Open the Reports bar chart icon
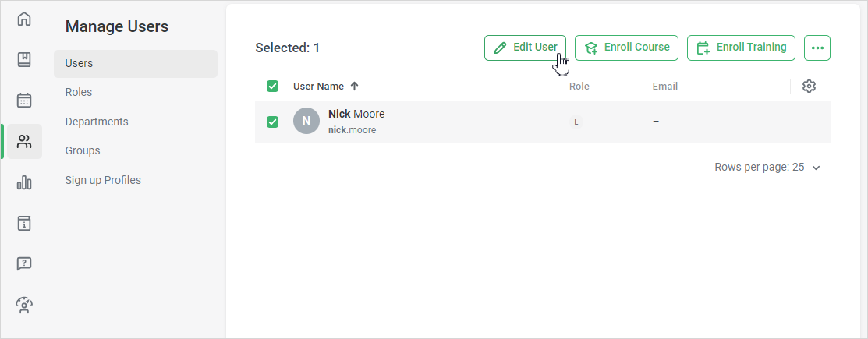This screenshot has width=868, height=339. click(x=24, y=182)
